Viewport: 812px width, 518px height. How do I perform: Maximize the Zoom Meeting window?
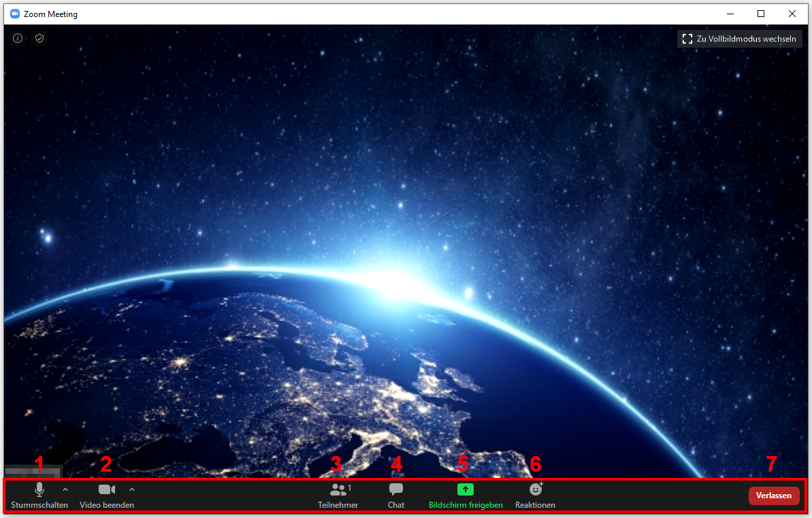click(761, 14)
